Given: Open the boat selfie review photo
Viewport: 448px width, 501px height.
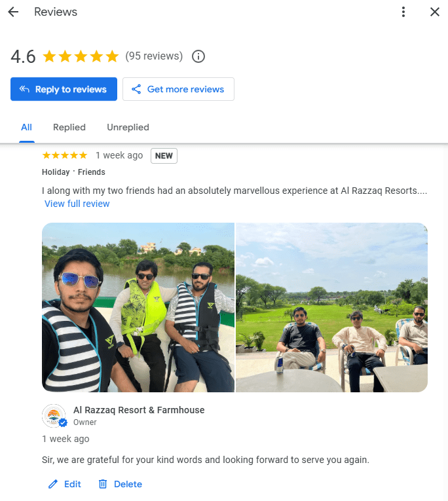Looking at the screenshot, I should [138, 307].
